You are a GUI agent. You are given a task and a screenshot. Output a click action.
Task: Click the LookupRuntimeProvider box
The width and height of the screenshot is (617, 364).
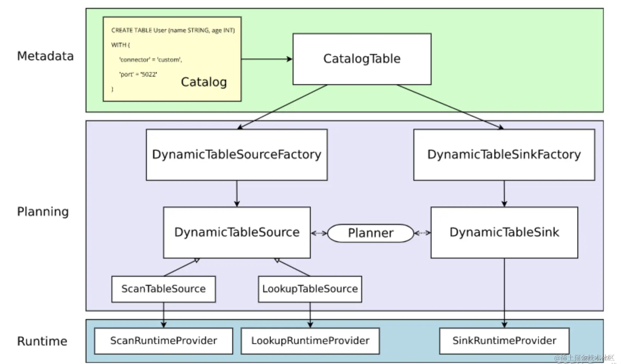(x=310, y=340)
